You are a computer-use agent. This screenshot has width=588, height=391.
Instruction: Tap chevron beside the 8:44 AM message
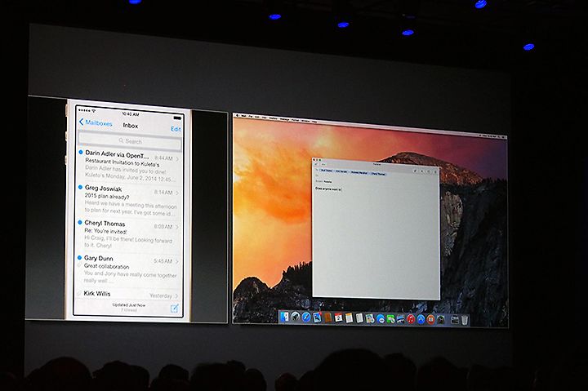click(177, 159)
